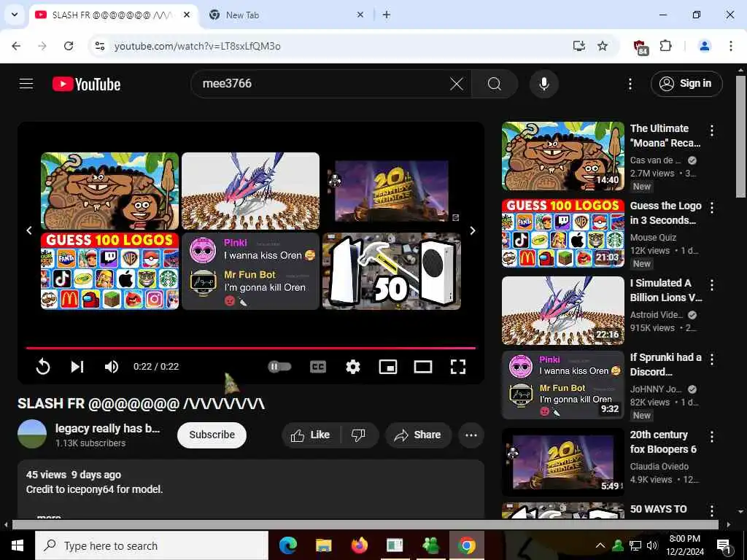Open options for I Simulated A Billion Lions

click(x=712, y=285)
